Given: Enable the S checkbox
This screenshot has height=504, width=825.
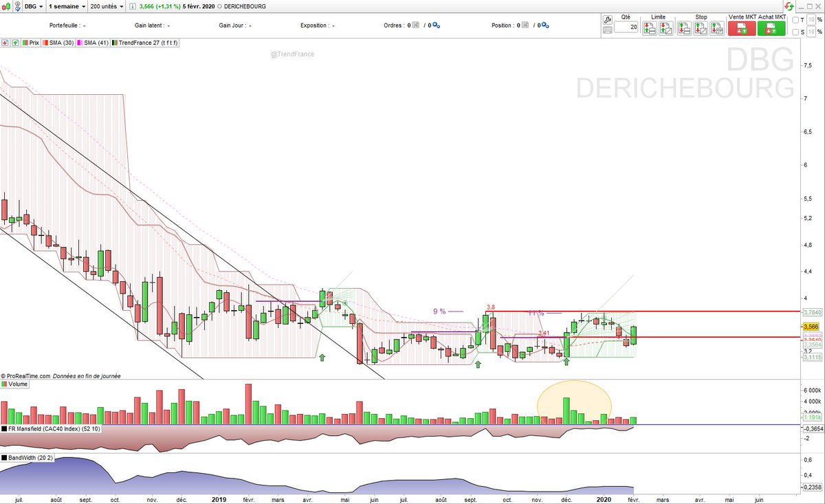Looking at the screenshot, I should (795, 32).
